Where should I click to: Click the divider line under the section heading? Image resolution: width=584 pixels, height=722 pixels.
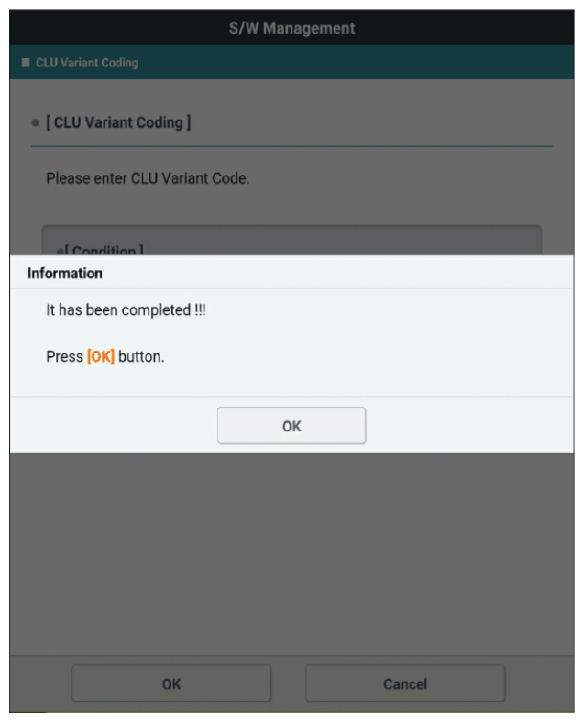click(x=292, y=146)
